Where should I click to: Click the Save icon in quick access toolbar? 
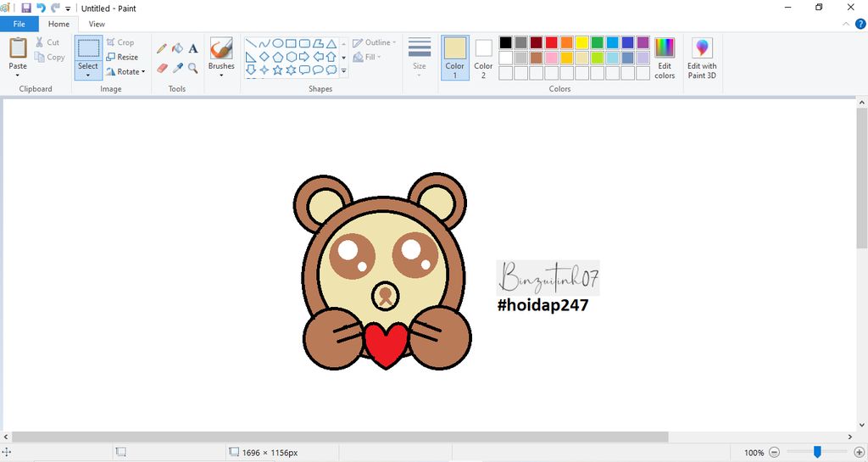pos(26,8)
